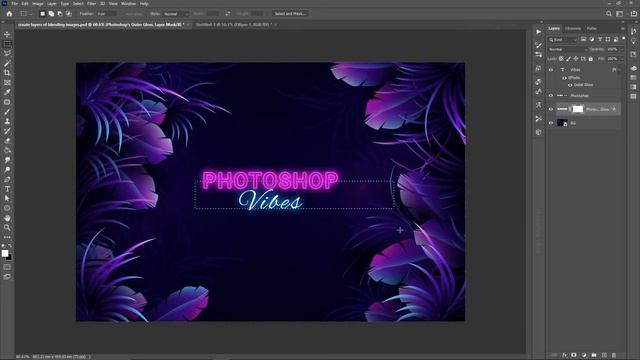
Task: Select the Move tool
Action: [7, 35]
